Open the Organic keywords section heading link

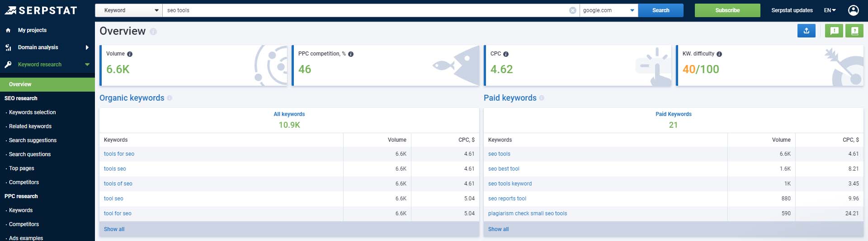[132, 98]
